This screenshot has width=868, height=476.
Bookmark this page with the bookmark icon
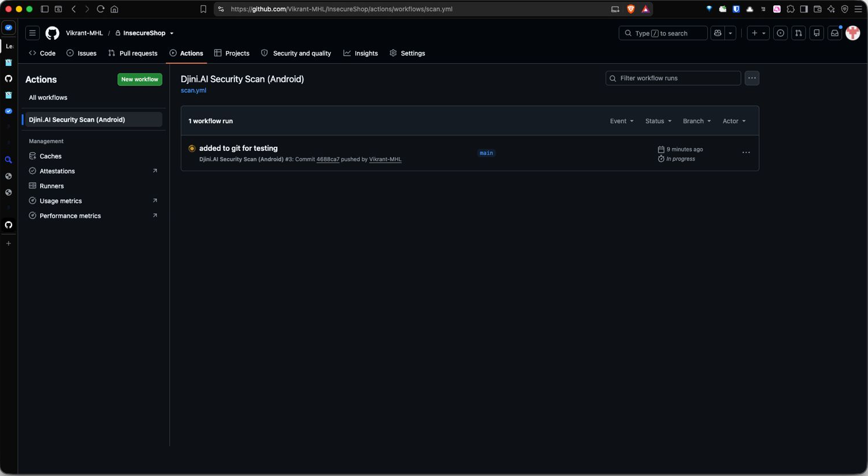point(203,9)
